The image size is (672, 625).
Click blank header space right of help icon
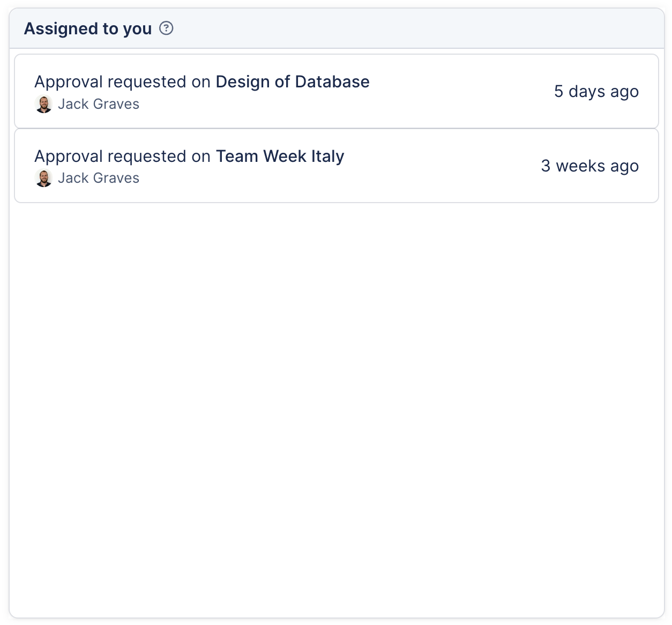click(418, 28)
